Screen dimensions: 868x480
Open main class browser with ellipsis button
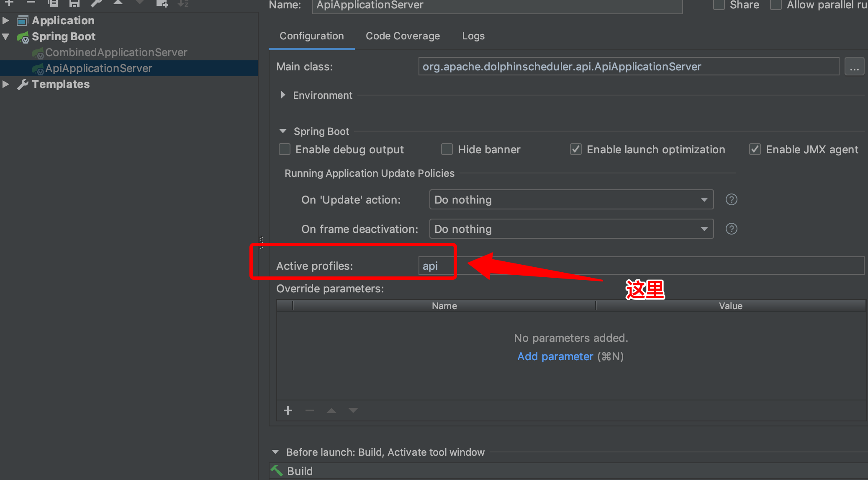pos(854,66)
